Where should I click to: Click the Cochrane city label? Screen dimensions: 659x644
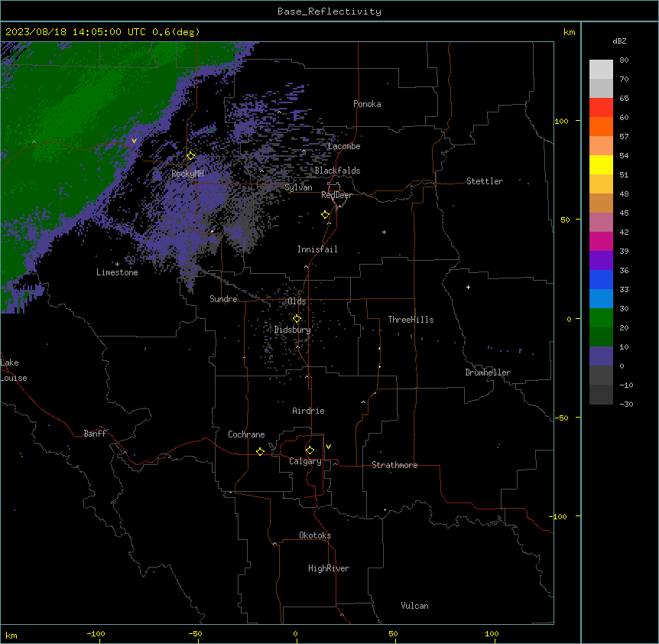coord(246,434)
